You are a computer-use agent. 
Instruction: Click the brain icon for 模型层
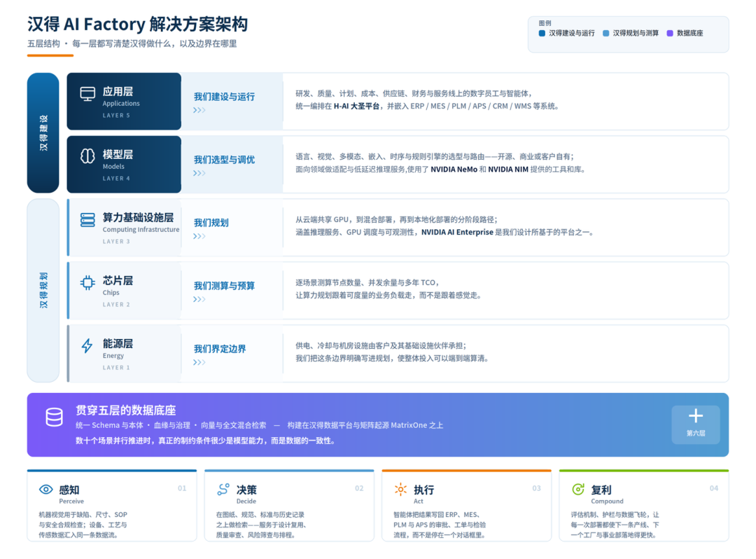tap(87, 156)
